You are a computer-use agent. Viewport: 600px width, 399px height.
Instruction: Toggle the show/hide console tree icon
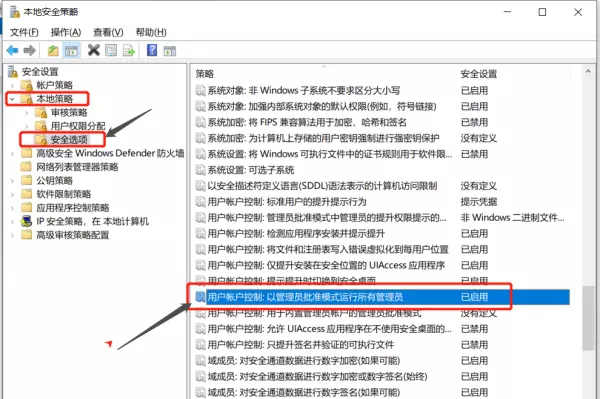tap(71, 50)
